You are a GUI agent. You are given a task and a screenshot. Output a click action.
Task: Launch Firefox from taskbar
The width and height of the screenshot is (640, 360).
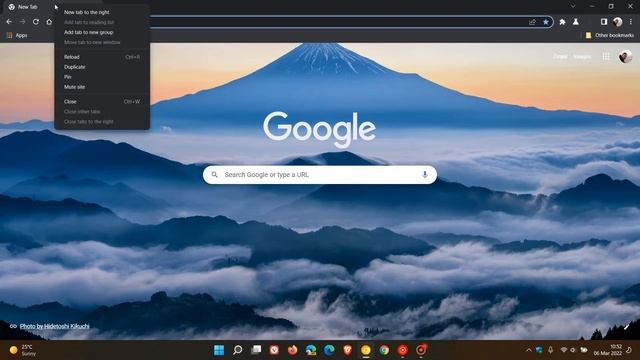pyautogui.click(x=293, y=350)
